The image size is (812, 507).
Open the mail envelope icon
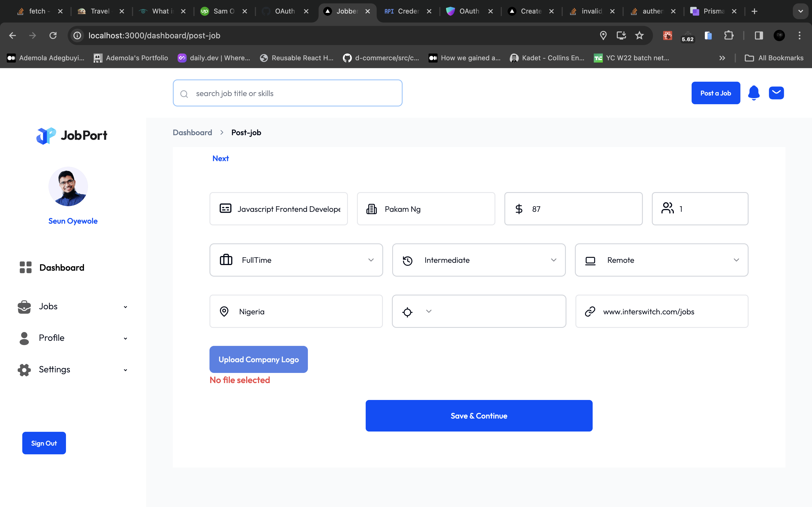tap(776, 93)
